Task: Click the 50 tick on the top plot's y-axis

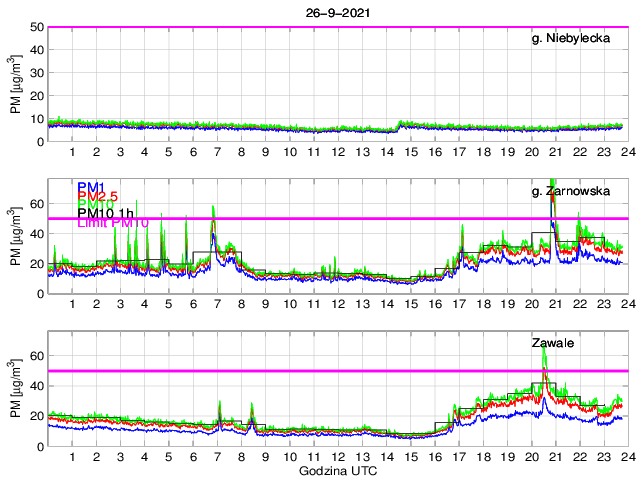Action: click(x=35, y=27)
